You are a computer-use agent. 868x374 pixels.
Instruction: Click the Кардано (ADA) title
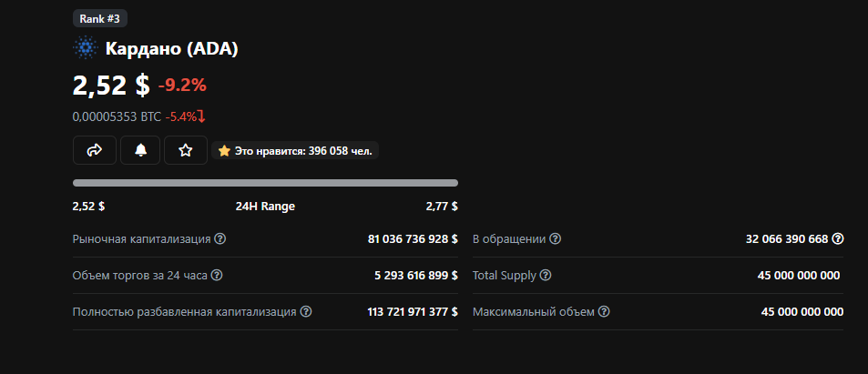pyautogui.click(x=172, y=48)
